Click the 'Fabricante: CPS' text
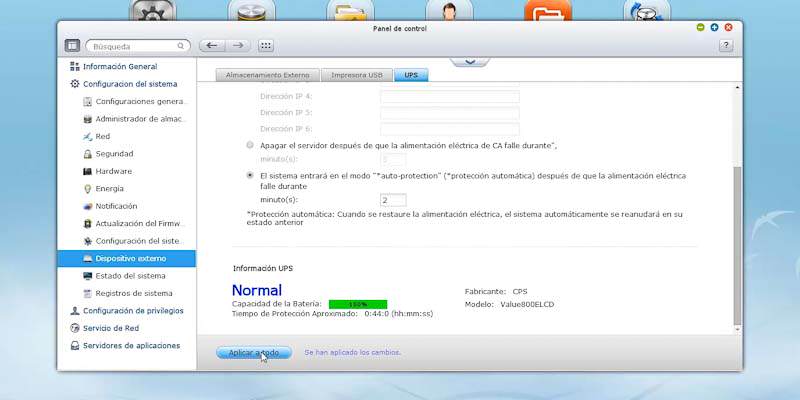Image resolution: width=800 pixels, height=400 pixels. pos(496,291)
